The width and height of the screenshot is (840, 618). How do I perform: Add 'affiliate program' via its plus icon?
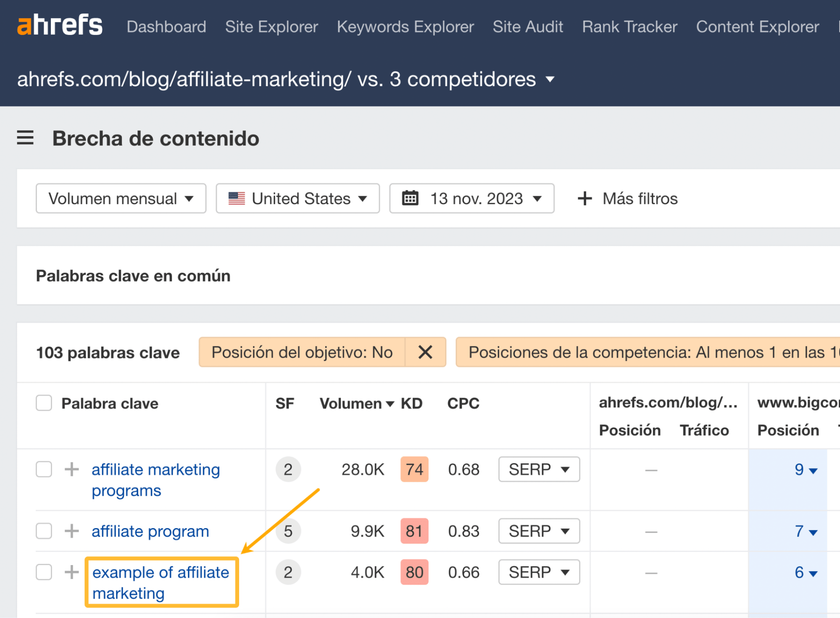[x=71, y=531]
